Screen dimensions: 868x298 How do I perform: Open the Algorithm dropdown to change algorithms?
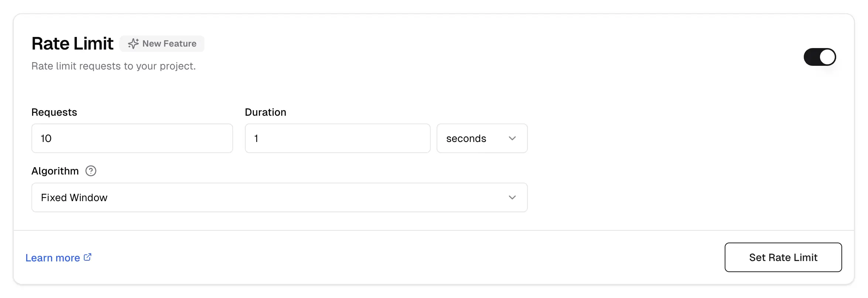tap(279, 197)
